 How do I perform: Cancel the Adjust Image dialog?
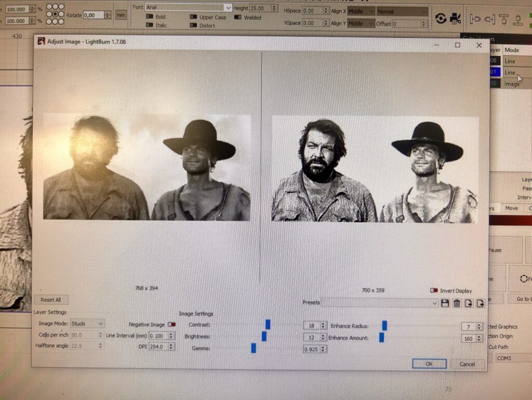(x=467, y=364)
